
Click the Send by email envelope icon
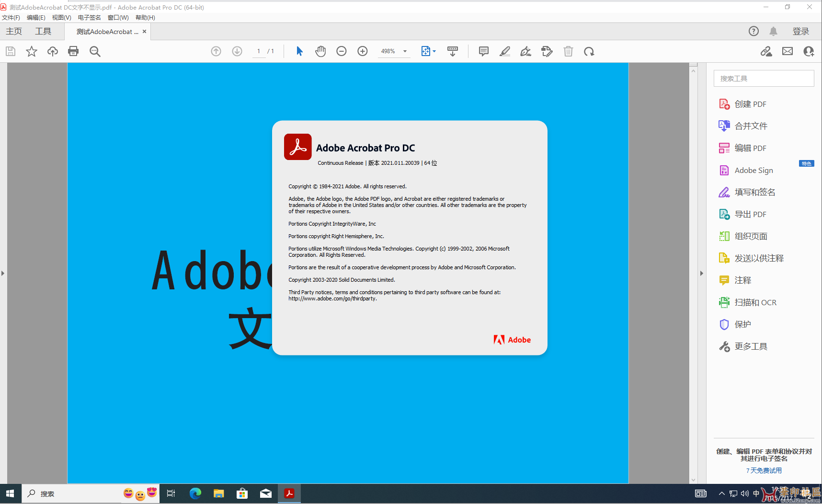tap(788, 51)
